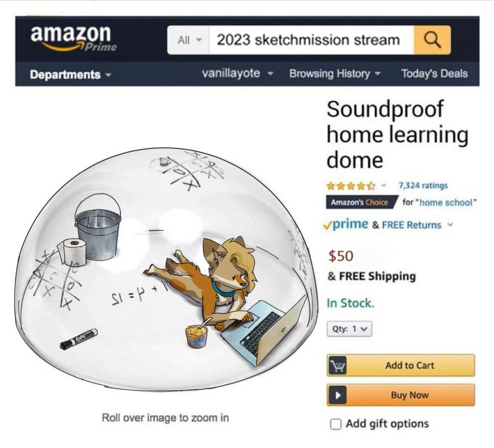This screenshot has height=448, width=494.
Task: Click the search field containing sketchmission stream
Action: click(x=312, y=40)
